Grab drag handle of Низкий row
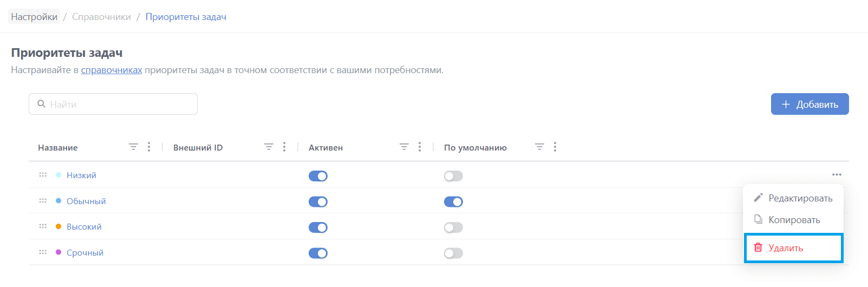 pos(43,175)
